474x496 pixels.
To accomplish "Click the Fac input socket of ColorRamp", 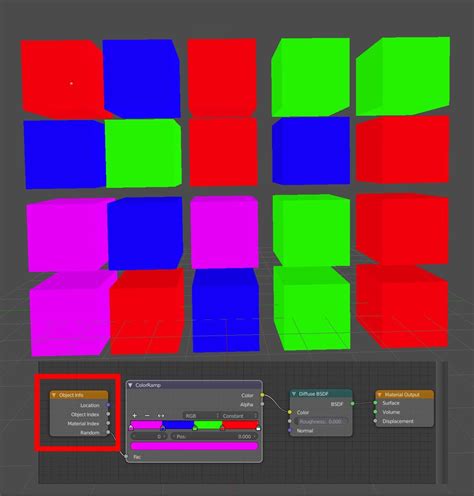I will tap(126, 456).
